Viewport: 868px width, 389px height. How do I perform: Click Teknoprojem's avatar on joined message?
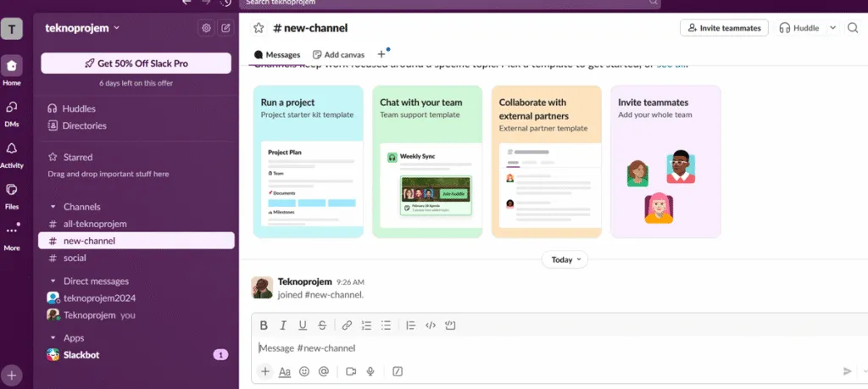(262, 288)
